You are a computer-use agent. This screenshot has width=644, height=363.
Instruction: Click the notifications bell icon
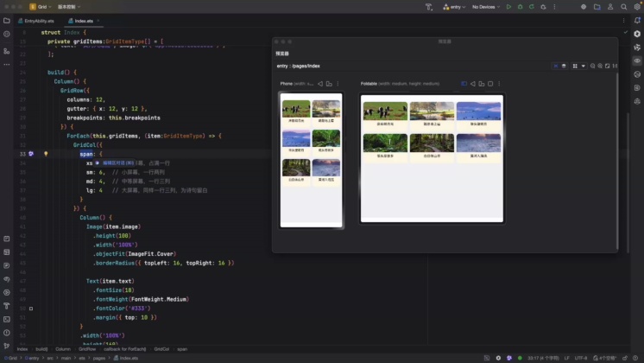pyautogui.click(x=636, y=20)
